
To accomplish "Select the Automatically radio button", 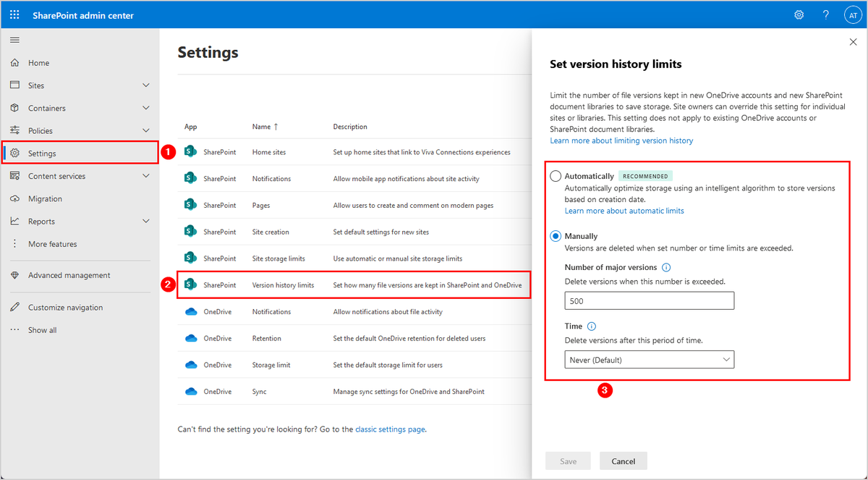I will click(556, 176).
